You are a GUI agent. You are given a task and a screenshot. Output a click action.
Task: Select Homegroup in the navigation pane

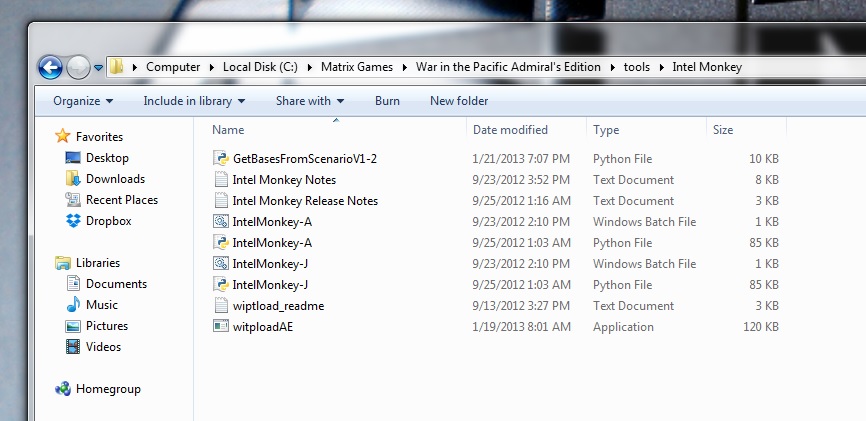108,389
